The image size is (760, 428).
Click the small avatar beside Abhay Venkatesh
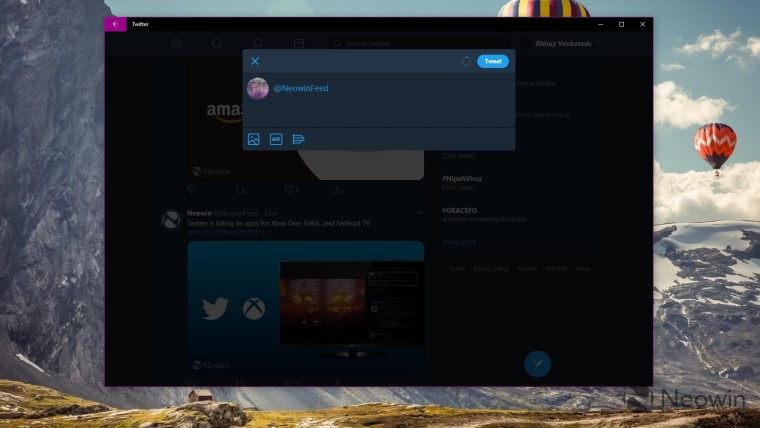pyautogui.click(x=525, y=44)
